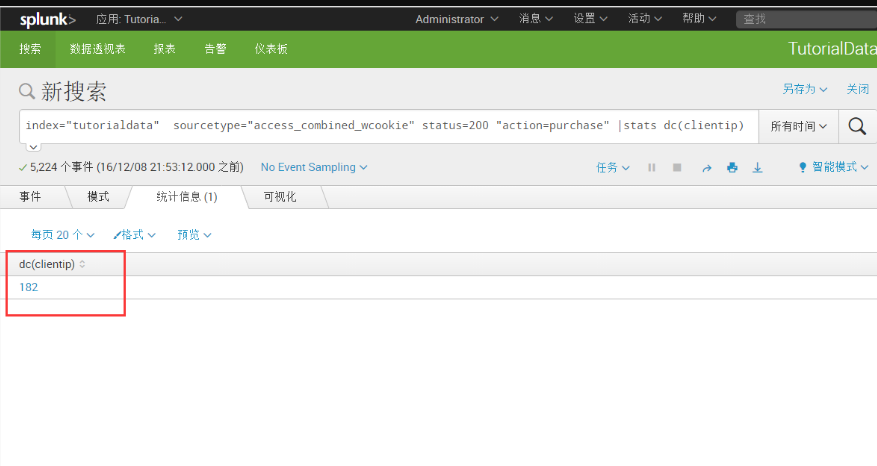Open the 帮助 dropdown

699,18
